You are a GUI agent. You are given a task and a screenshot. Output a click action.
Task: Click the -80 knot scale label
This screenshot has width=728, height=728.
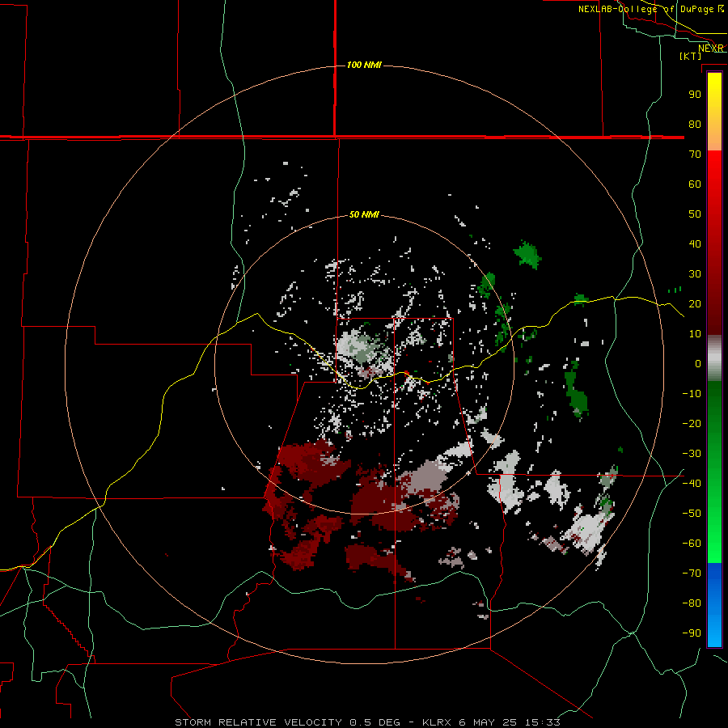click(692, 603)
